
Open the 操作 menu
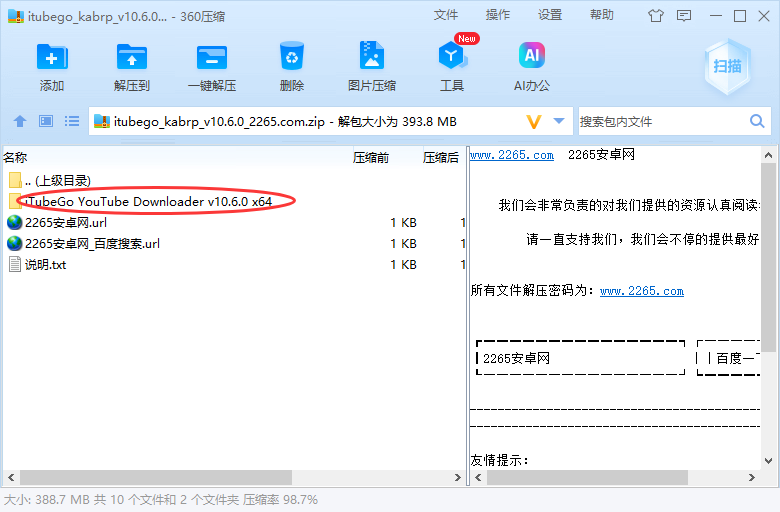pos(498,15)
